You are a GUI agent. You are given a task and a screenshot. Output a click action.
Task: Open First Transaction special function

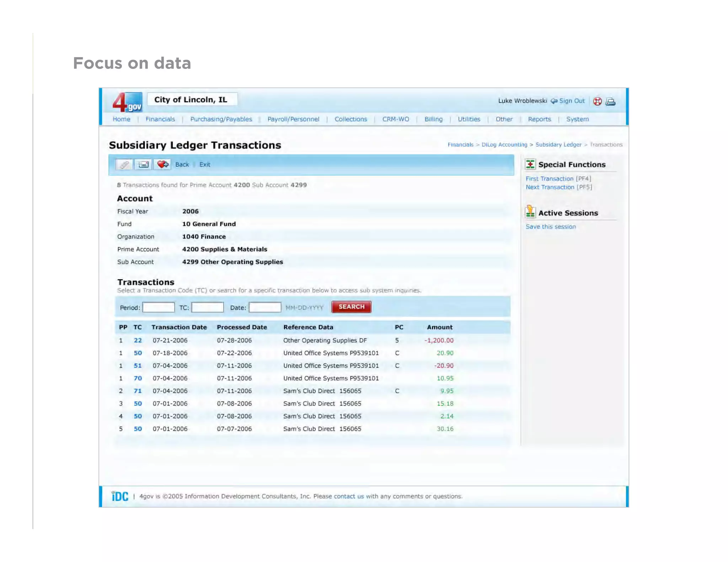coord(549,179)
